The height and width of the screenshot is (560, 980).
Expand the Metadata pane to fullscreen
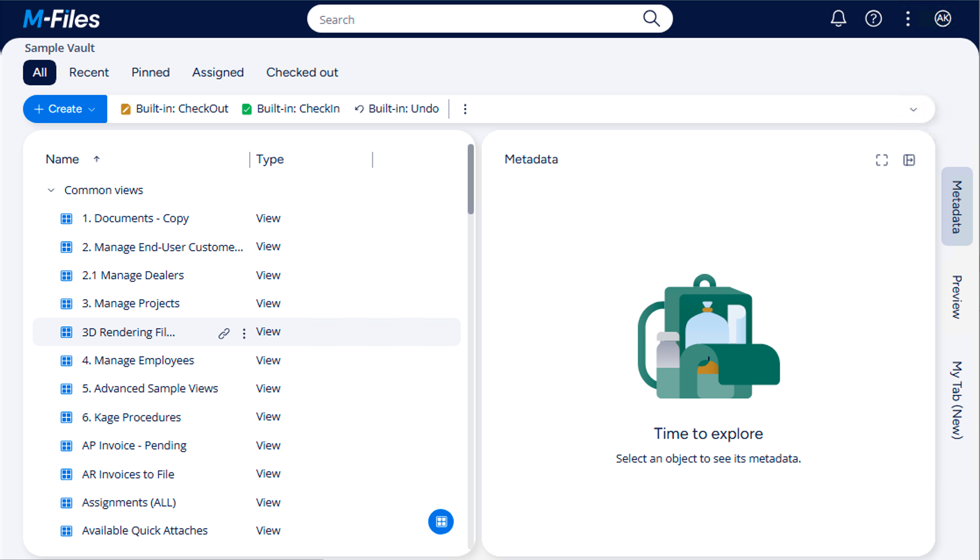click(882, 160)
